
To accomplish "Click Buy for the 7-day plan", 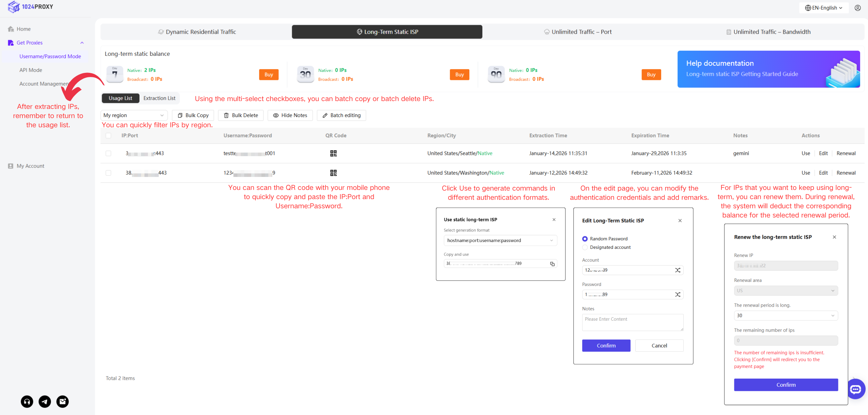I will 269,75.
